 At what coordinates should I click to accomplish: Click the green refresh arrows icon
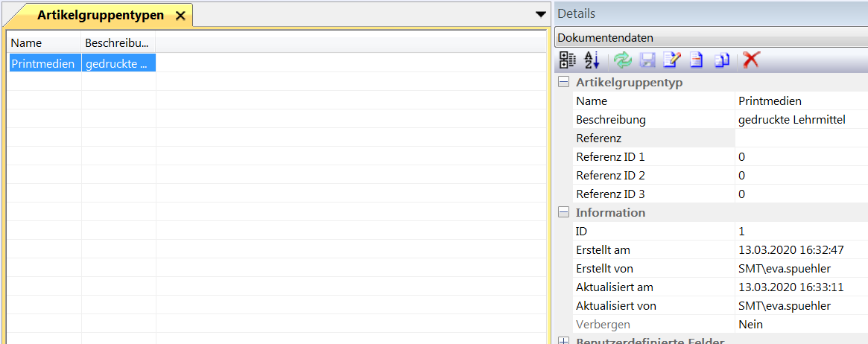[623, 61]
